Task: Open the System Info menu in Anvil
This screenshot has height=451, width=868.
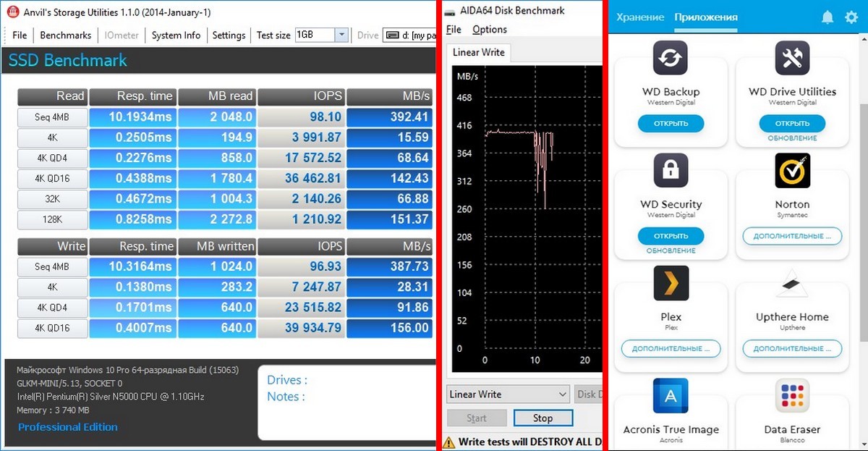Action: 176,35
